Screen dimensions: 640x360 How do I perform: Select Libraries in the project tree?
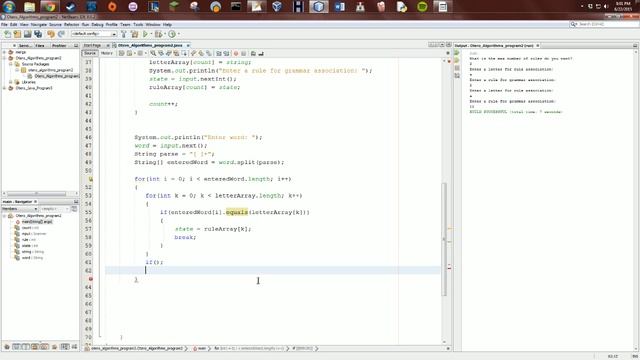pyautogui.click(x=28, y=82)
